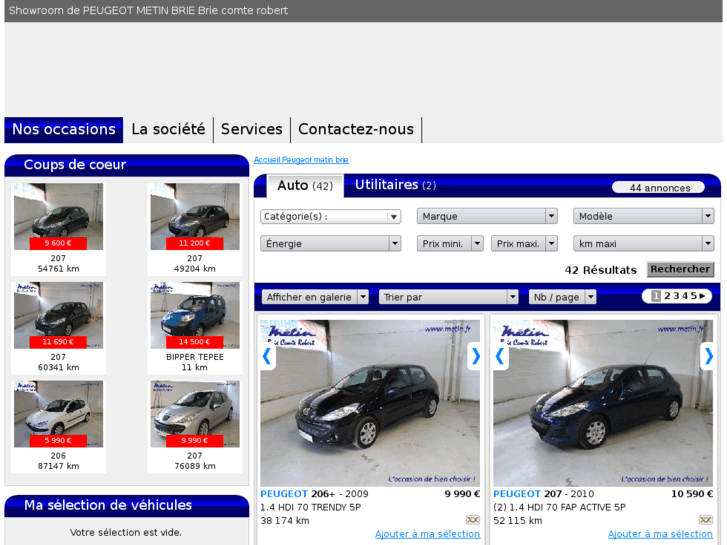Click the Coups de coeur header
The height and width of the screenshot is (545, 727).
(127, 165)
